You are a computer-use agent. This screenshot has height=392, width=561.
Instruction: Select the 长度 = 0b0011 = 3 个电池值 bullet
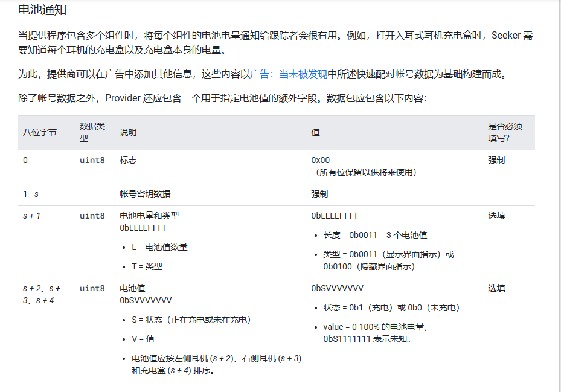click(x=376, y=235)
